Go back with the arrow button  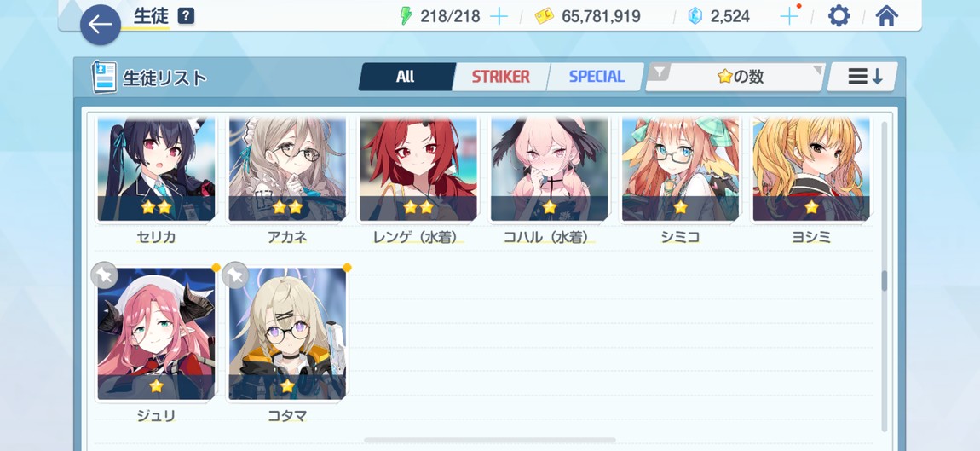[100, 25]
